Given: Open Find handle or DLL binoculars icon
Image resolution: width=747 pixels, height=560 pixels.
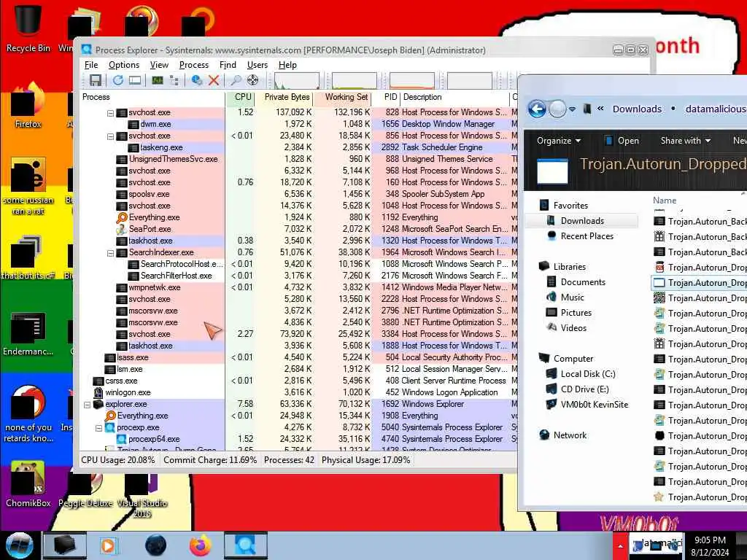Looking at the screenshot, I should click(x=236, y=80).
